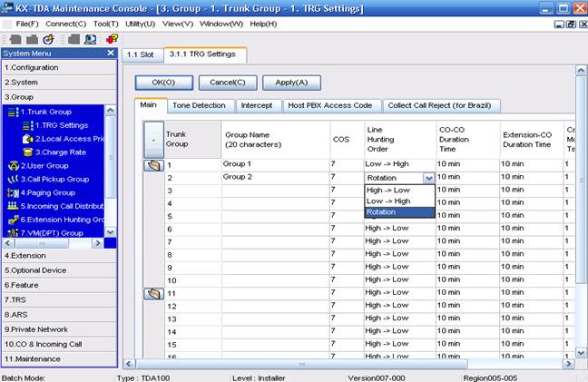Screen dimensions: 588x382
Task: Click the monitor icon in toolbar
Action: tap(91, 39)
